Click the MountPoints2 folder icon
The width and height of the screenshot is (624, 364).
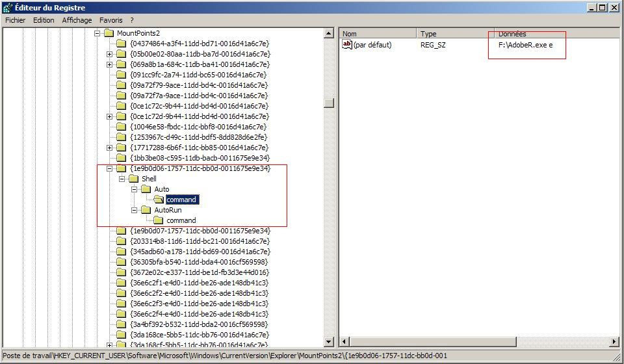(109, 33)
